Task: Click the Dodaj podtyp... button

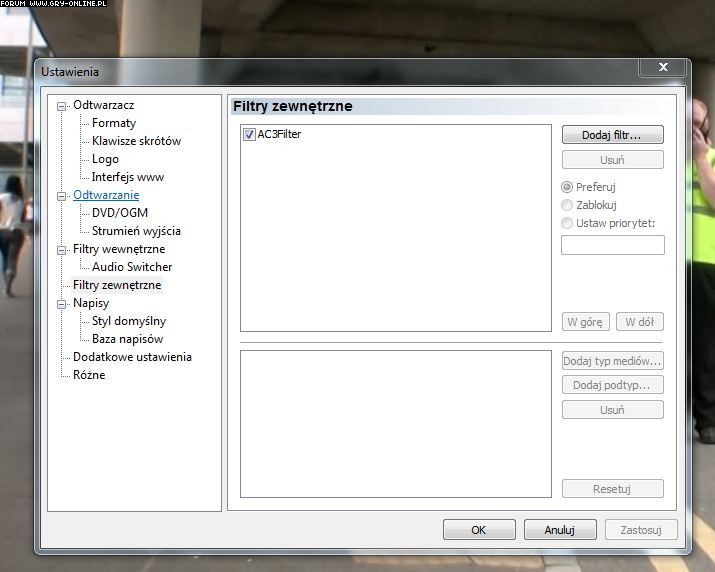Action: pyautogui.click(x=612, y=385)
